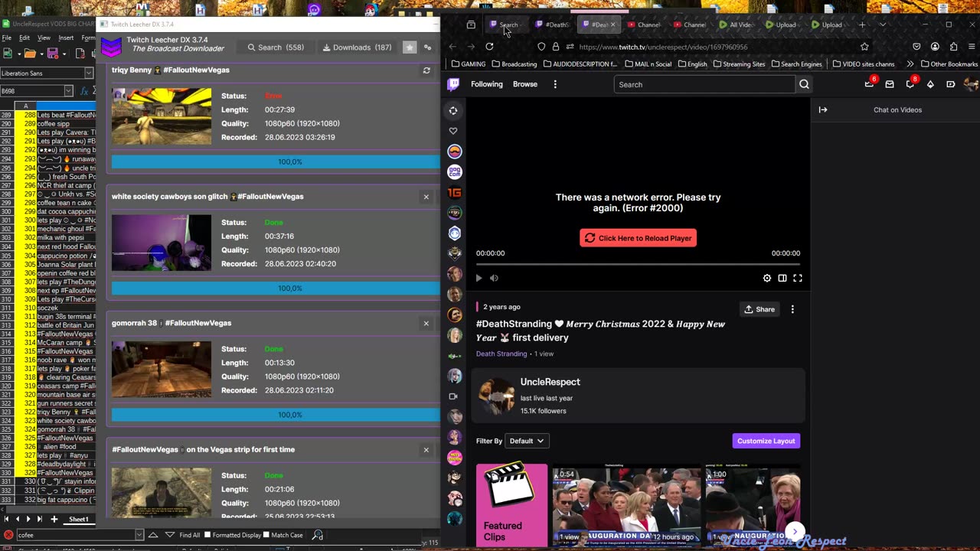This screenshot has width=980, height=551.
Task: Retry the failed triqy Benny download
Action: (426, 70)
